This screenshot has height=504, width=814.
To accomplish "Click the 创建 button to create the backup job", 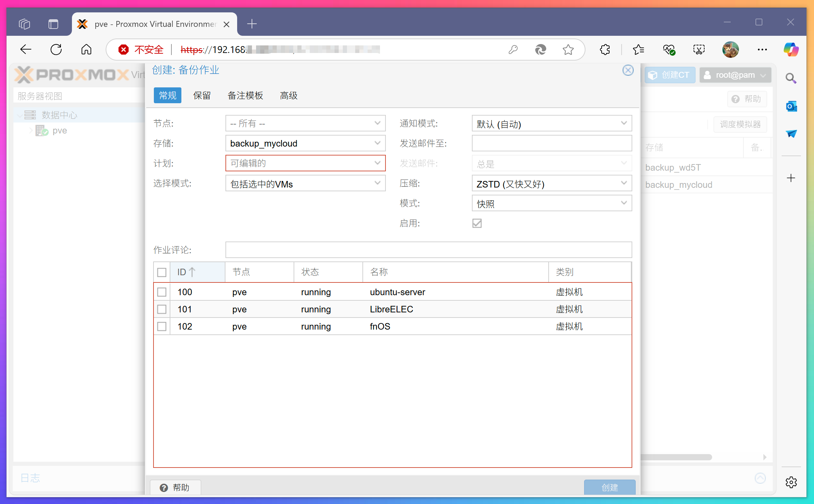I will pos(610,487).
